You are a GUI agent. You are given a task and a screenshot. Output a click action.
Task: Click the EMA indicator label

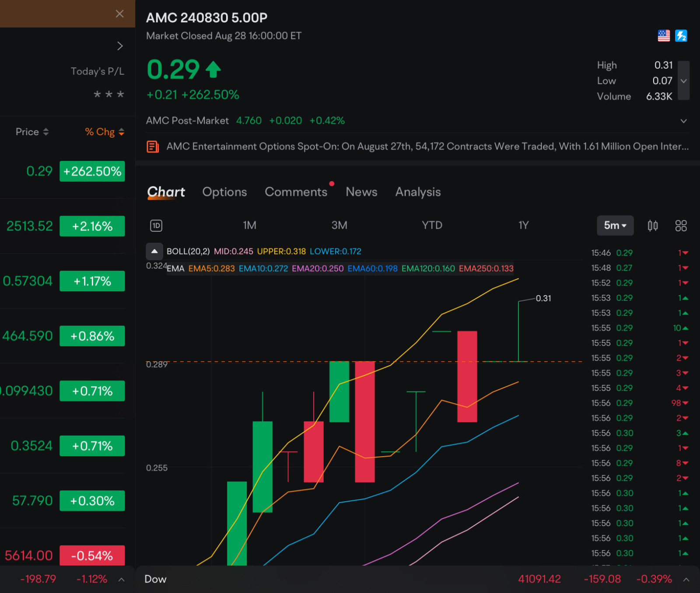tap(175, 269)
